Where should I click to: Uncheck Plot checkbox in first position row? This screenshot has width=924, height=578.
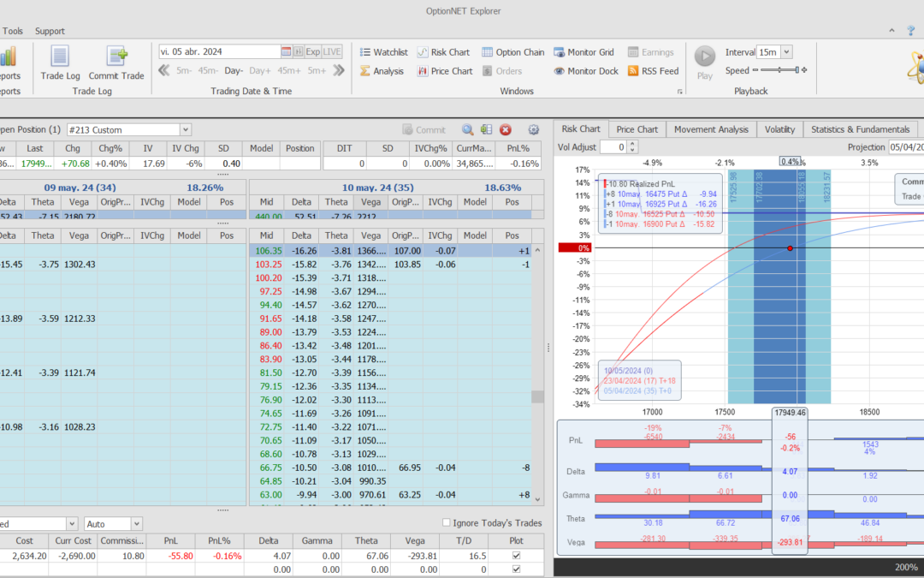point(515,556)
